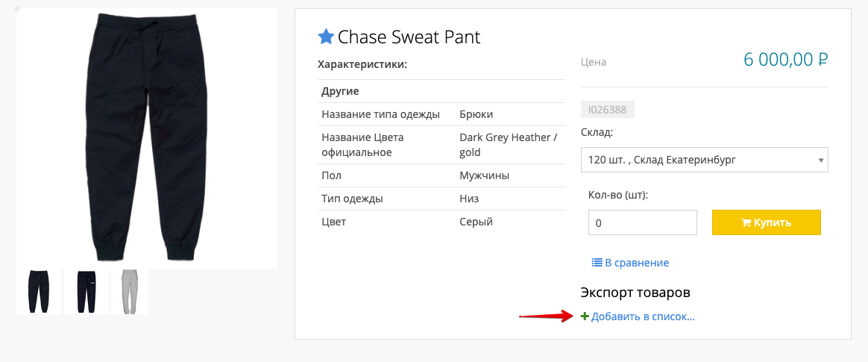This screenshot has height=362, width=868.
Task: Show the grey pants thumbnail
Action: [129, 292]
